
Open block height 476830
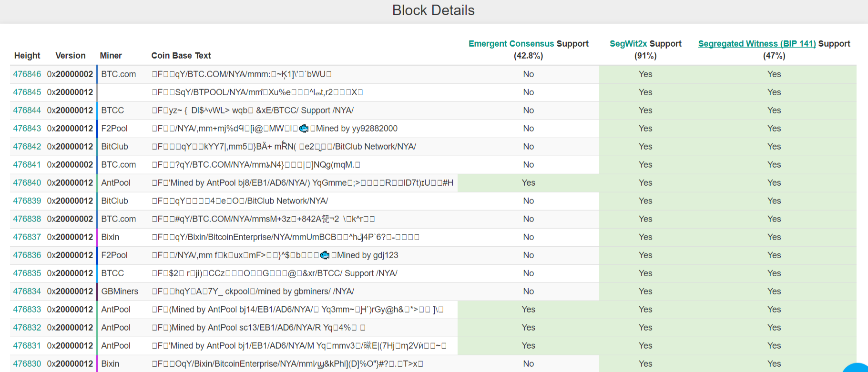coord(27,364)
